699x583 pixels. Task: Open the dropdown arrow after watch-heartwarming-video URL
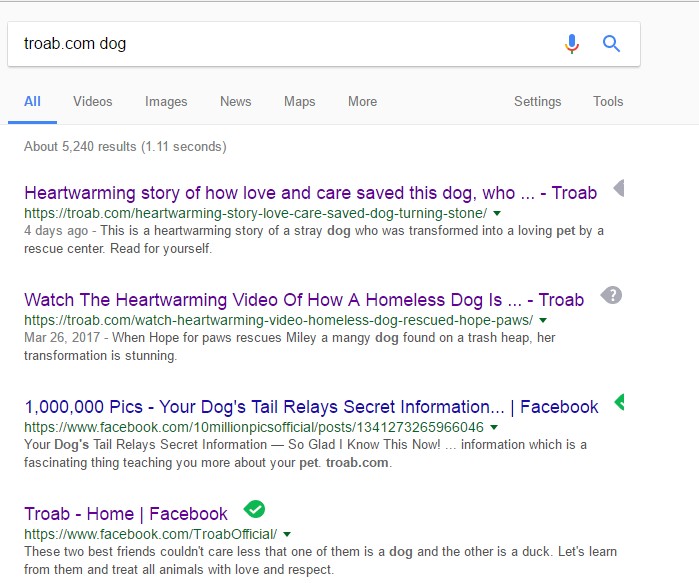[x=543, y=321]
